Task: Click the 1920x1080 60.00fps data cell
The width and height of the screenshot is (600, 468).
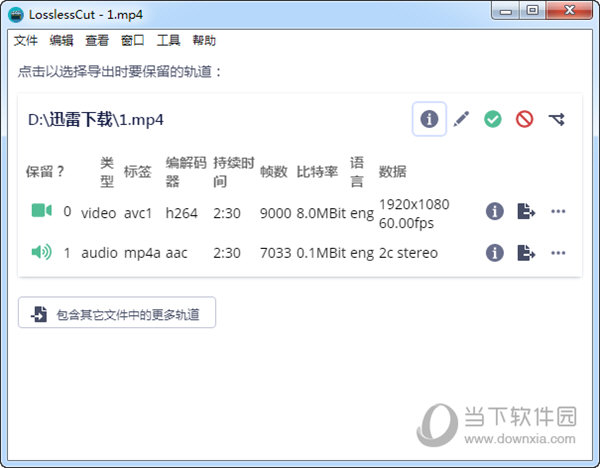Action: coord(414,214)
